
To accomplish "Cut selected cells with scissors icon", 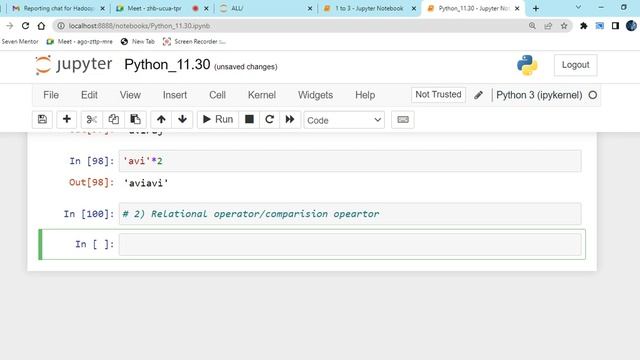I will pyautogui.click(x=92, y=120).
